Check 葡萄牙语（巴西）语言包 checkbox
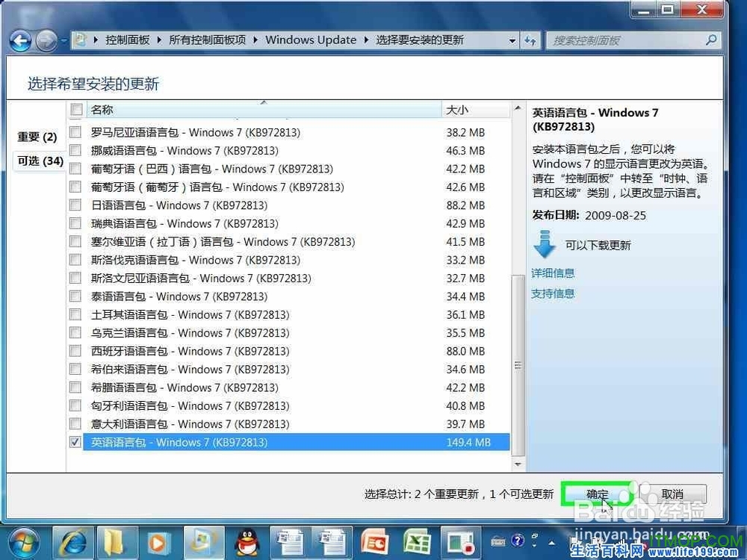This screenshot has height=560, width=747. pos(75,169)
